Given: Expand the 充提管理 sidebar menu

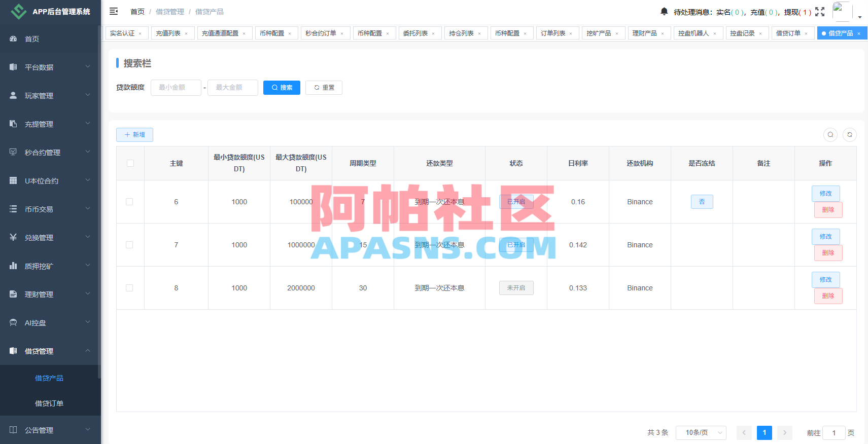Looking at the screenshot, I should [50, 124].
